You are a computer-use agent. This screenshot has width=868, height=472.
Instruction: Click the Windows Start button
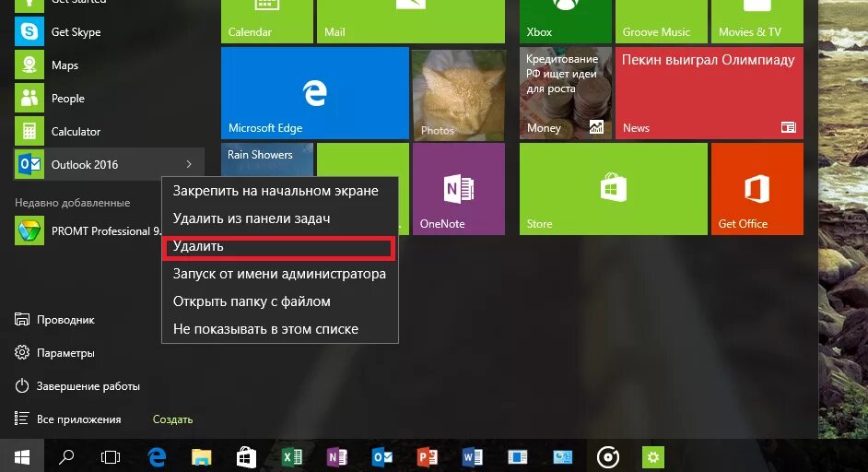coord(21,457)
